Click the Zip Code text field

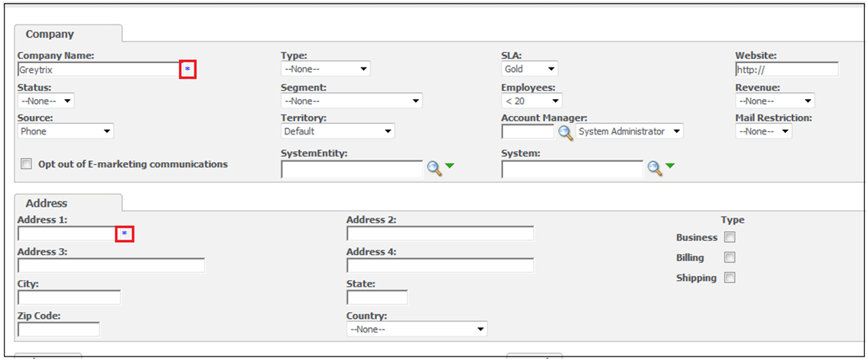click(58, 330)
